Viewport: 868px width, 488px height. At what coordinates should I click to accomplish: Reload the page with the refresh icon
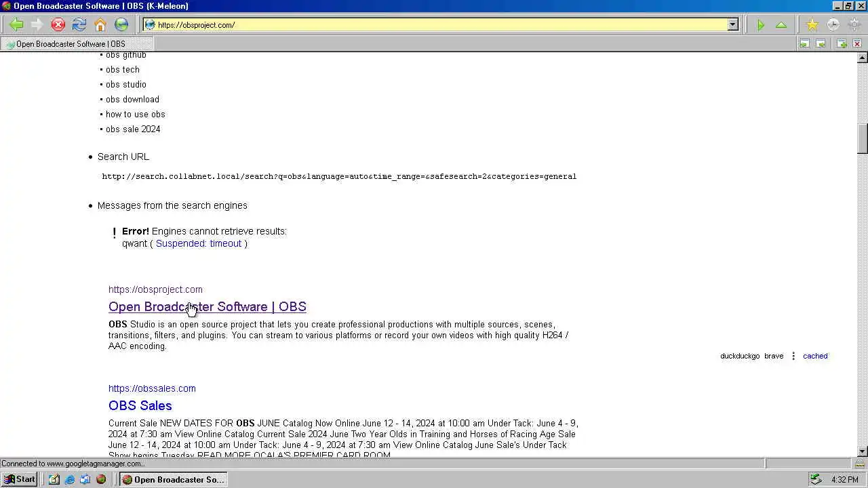coord(79,25)
